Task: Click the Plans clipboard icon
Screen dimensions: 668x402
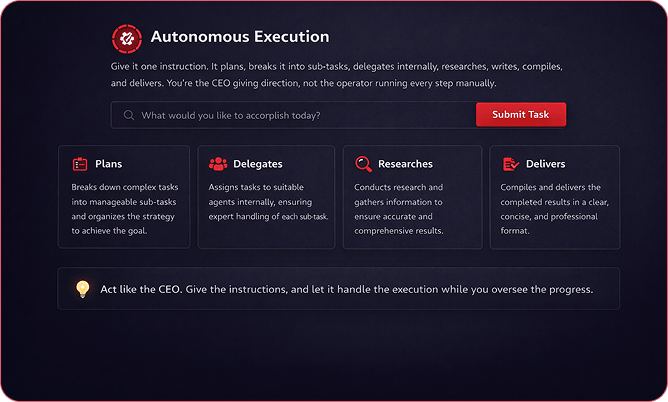Action: tap(80, 164)
